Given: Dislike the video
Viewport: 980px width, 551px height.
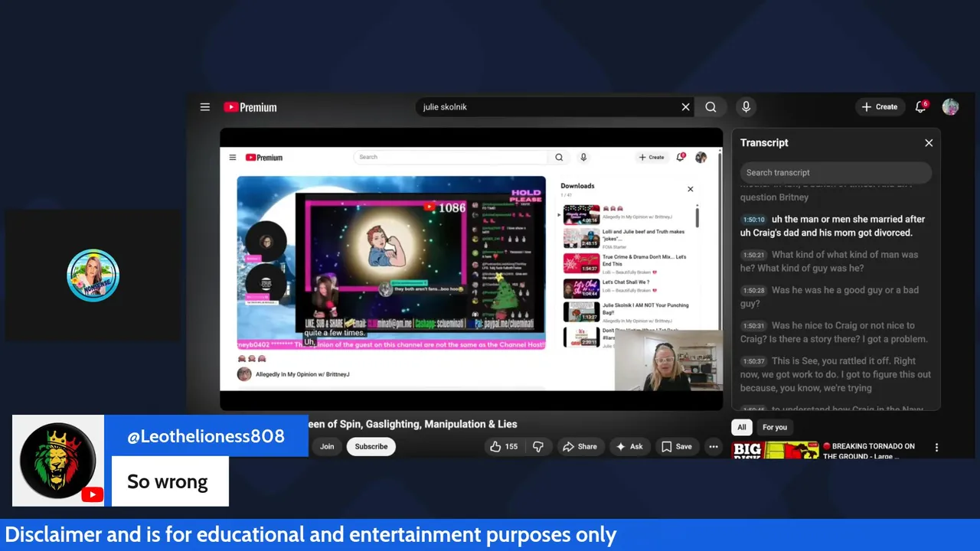Looking at the screenshot, I should (x=538, y=447).
